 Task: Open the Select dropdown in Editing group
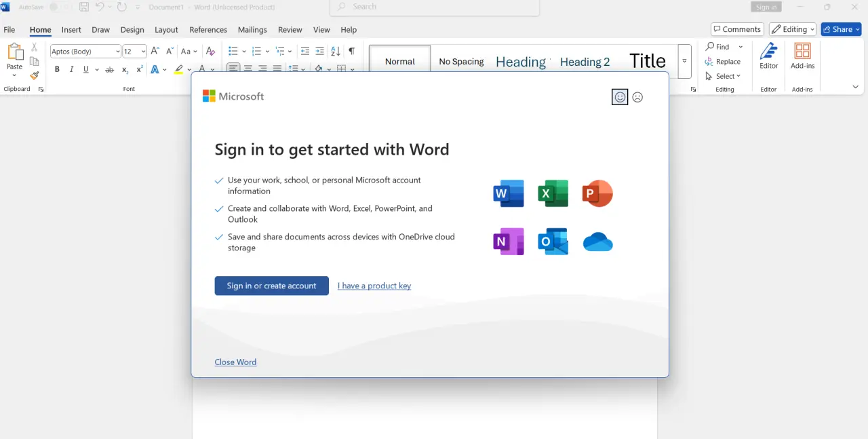click(724, 76)
